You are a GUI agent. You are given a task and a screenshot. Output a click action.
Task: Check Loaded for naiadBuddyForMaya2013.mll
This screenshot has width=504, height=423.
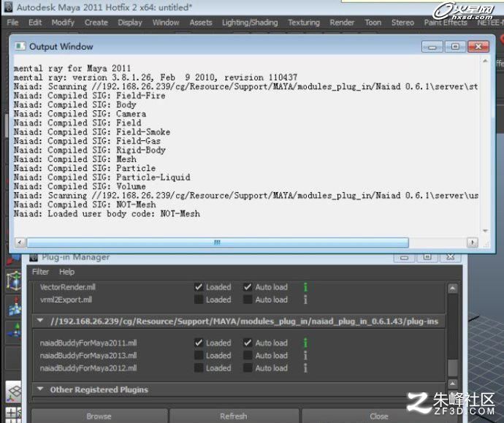click(x=199, y=356)
